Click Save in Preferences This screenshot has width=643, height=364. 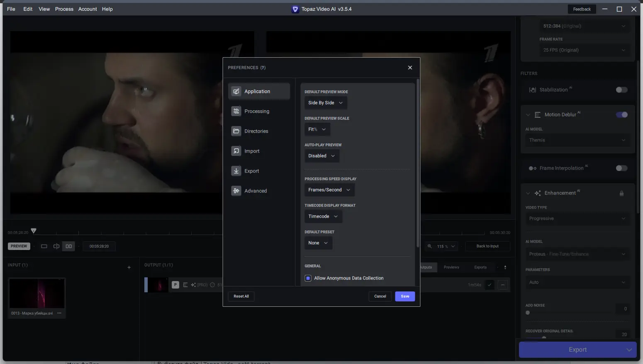tap(405, 296)
